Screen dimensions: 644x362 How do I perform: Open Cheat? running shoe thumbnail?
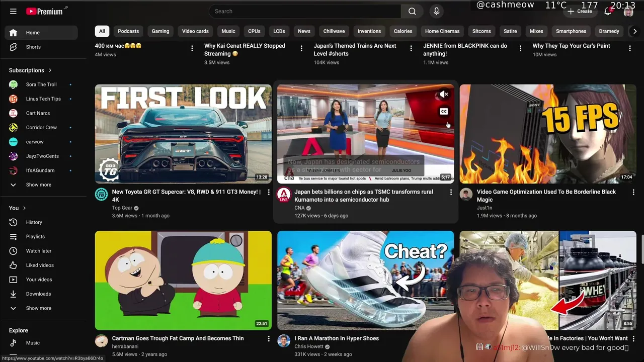(365, 280)
